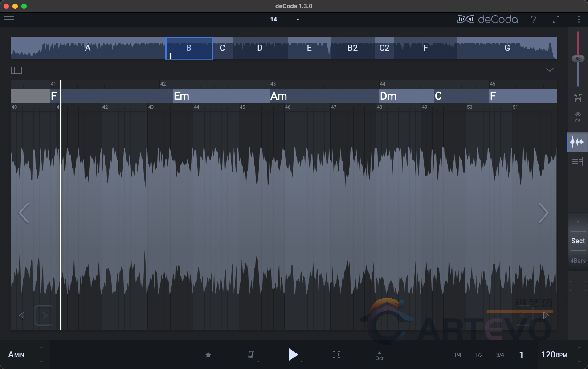Click the loop start bracket play marker
This screenshot has width=588, height=369.
click(x=43, y=316)
